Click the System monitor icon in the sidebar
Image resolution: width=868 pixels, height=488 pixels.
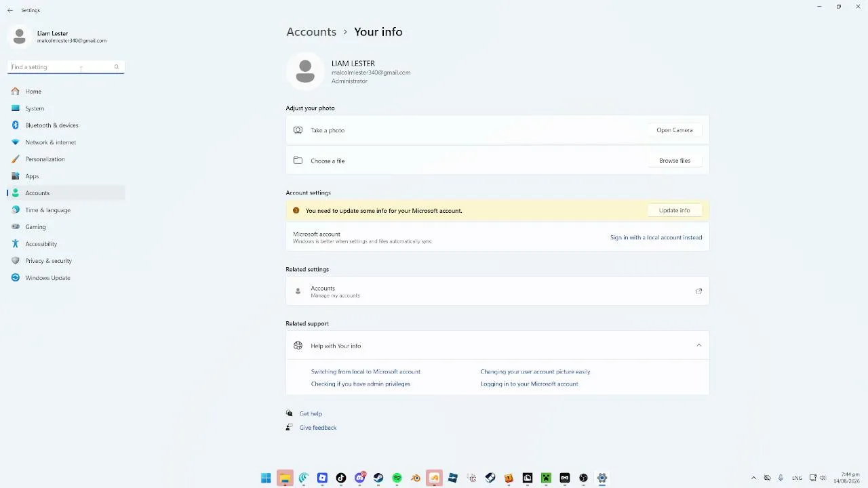click(x=16, y=108)
